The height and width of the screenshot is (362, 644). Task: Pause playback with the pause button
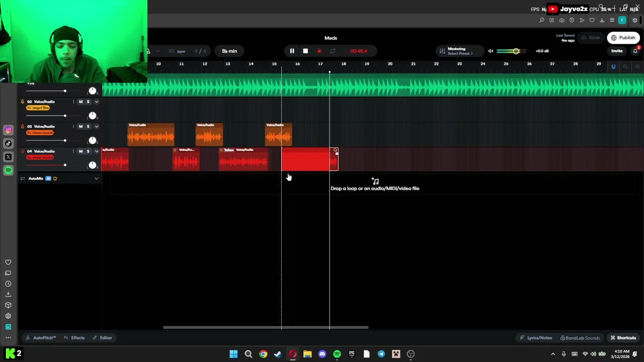pos(292,51)
